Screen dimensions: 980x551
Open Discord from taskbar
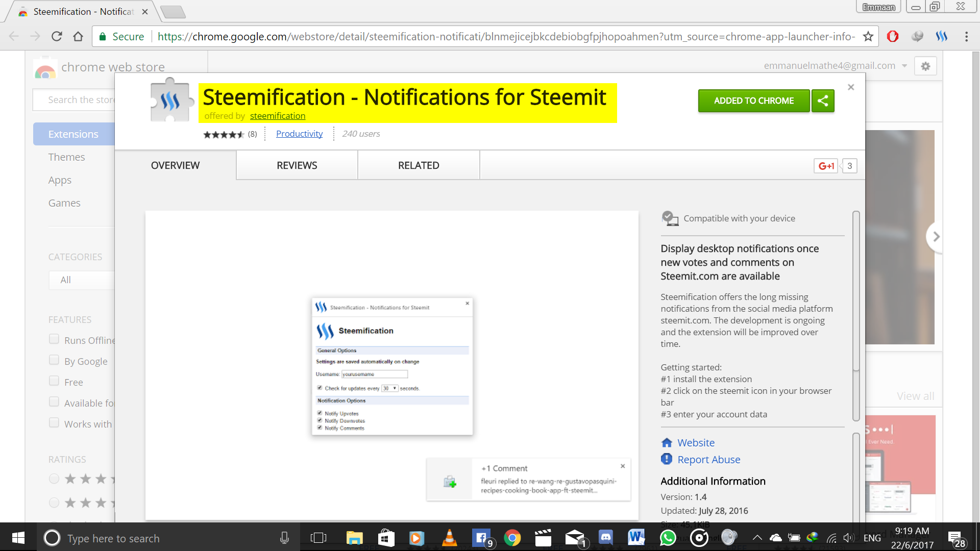coord(606,538)
